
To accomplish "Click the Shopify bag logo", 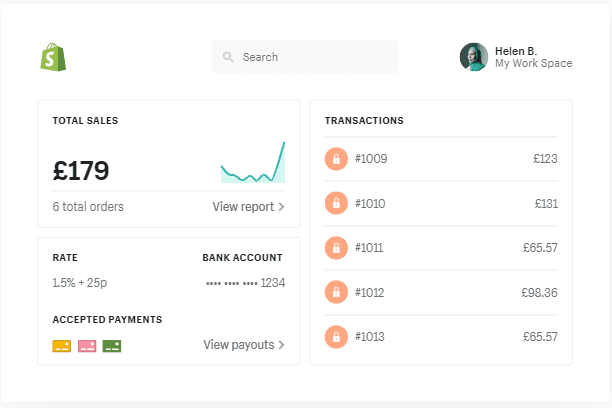I will point(53,57).
